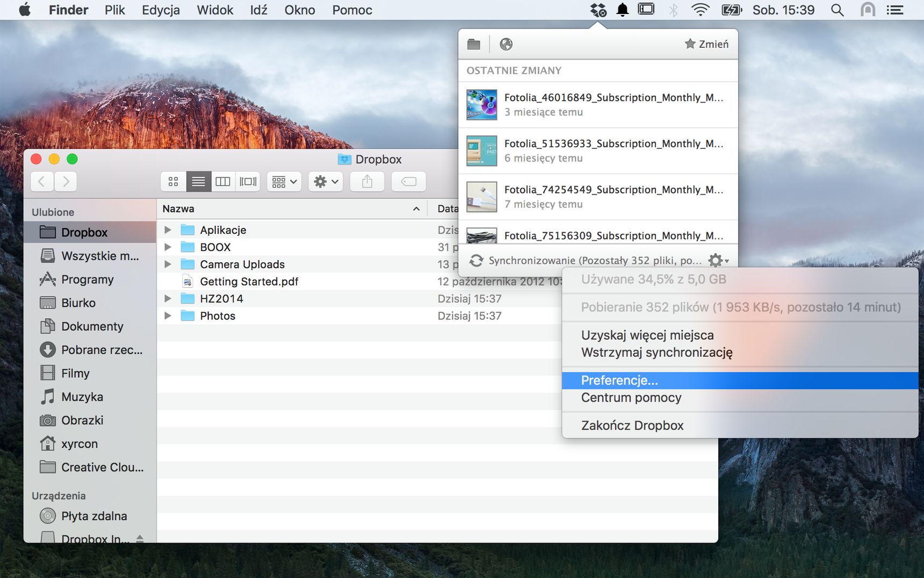Open the Widok menu
Image resolution: width=924 pixels, height=578 pixels.
coord(215,10)
